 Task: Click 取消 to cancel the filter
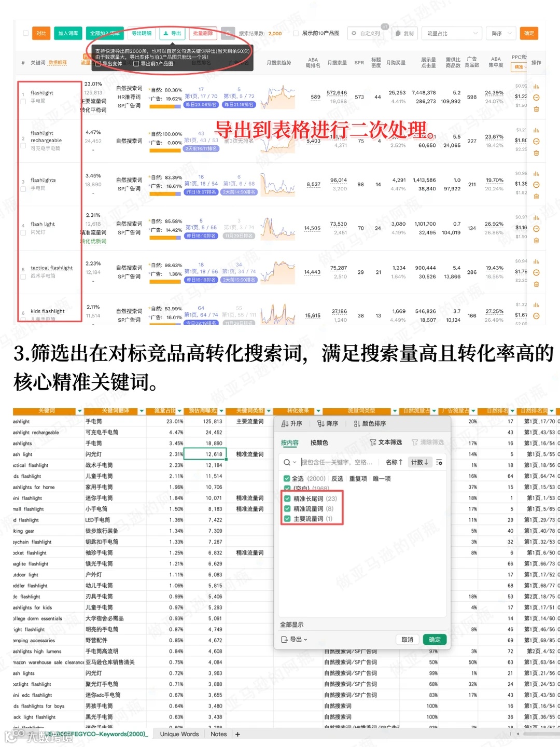coord(408,640)
